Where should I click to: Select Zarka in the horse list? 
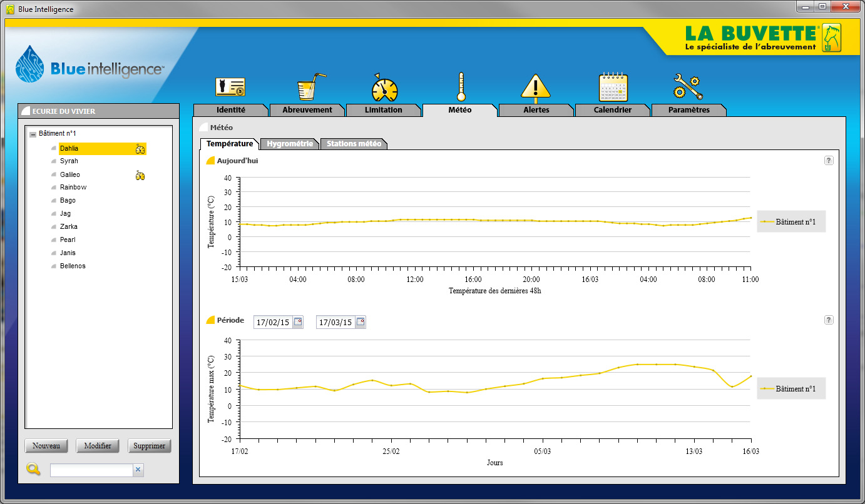click(69, 227)
